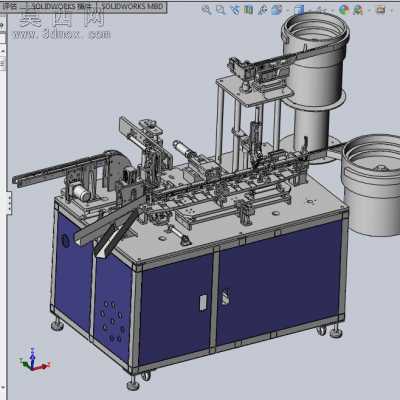The width and height of the screenshot is (400, 400).
Task: Open the SOLIDWORKS MBD tab
Action: point(132,6)
